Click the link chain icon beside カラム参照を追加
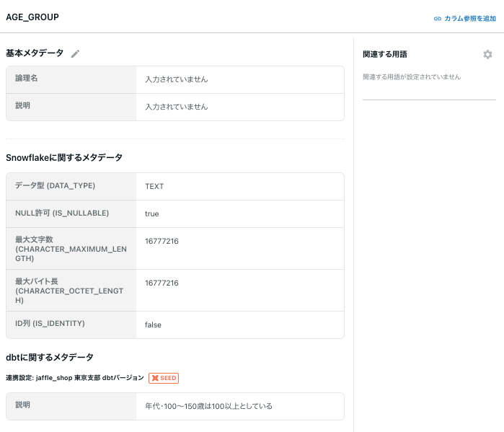 [x=438, y=19]
